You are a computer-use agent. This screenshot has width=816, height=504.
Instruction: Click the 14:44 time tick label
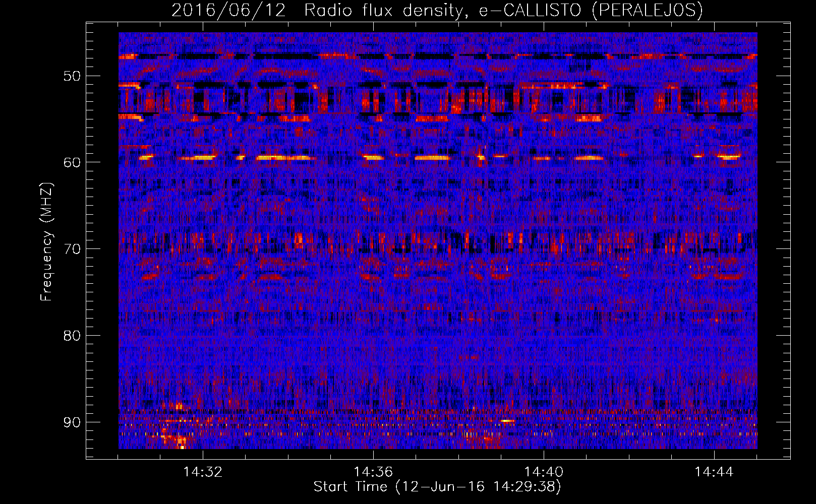[714, 472]
